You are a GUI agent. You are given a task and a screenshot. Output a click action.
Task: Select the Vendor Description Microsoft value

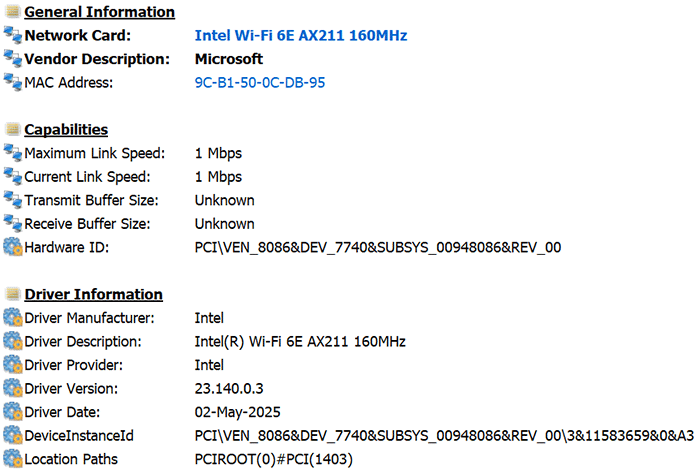(x=228, y=59)
